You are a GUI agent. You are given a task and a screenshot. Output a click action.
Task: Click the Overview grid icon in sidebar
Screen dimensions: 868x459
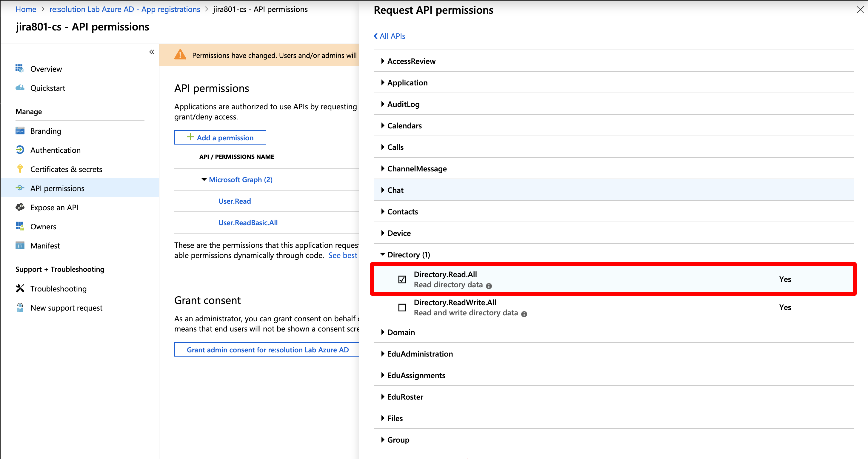[x=19, y=68]
